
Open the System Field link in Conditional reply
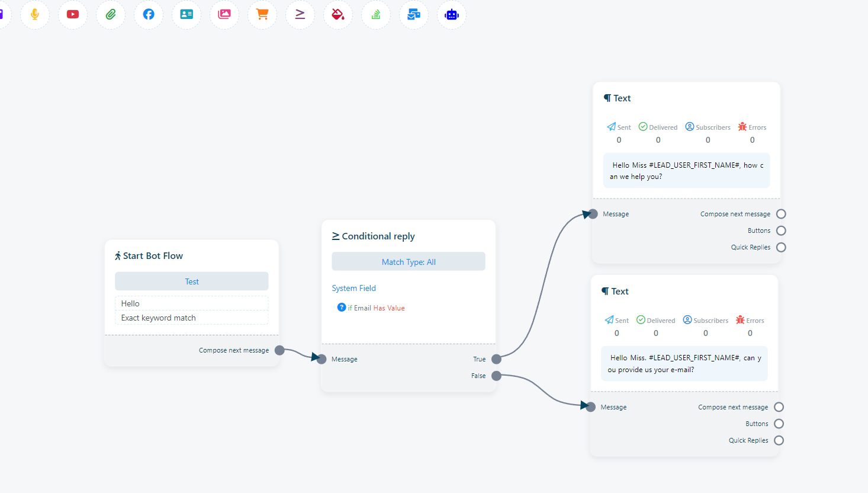click(x=353, y=288)
